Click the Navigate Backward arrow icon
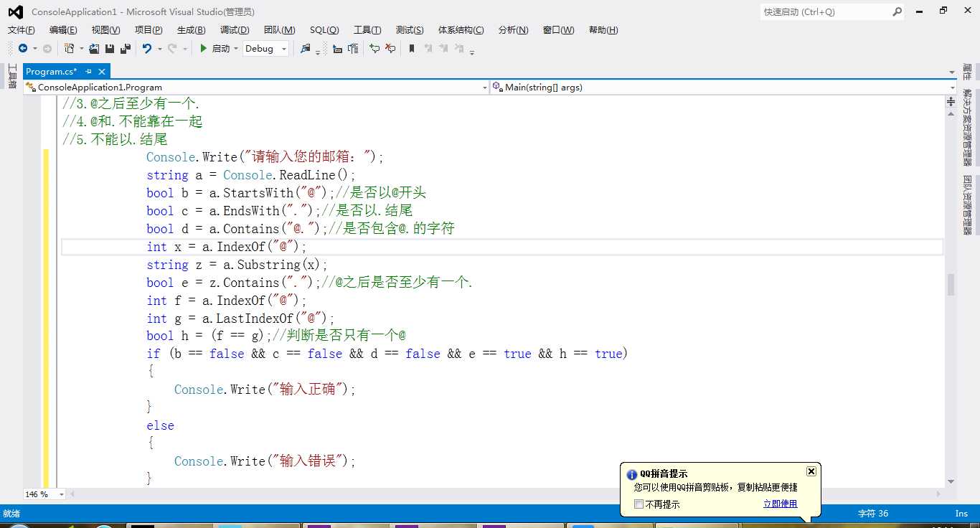The height and width of the screenshot is (528, 980). [23, 49]
